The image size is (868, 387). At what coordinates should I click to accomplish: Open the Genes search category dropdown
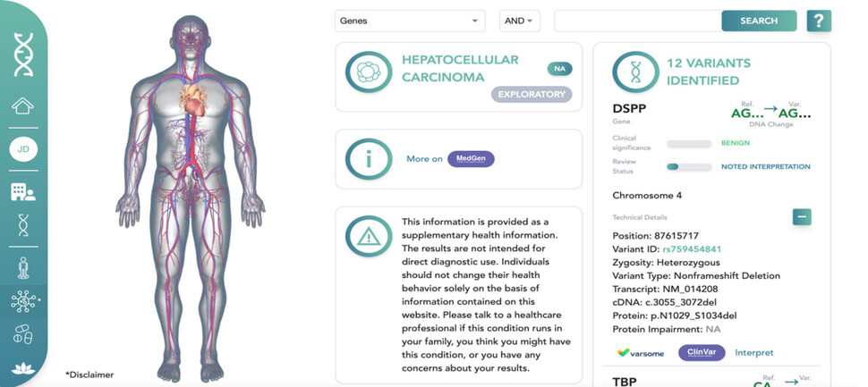(410, 21)
